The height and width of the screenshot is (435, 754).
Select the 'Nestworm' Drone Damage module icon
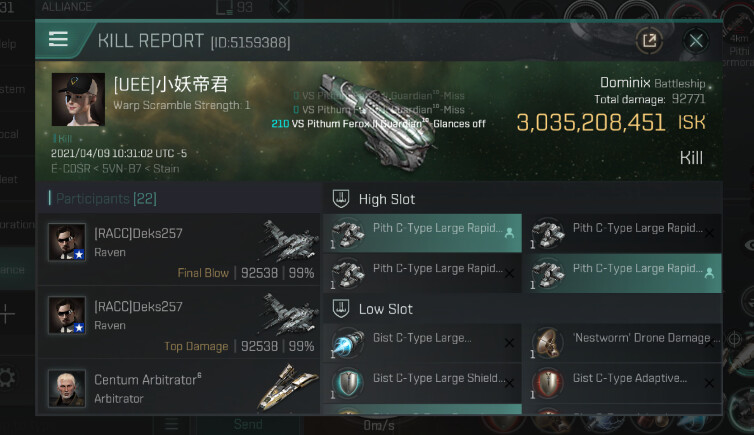pos(548,343)
